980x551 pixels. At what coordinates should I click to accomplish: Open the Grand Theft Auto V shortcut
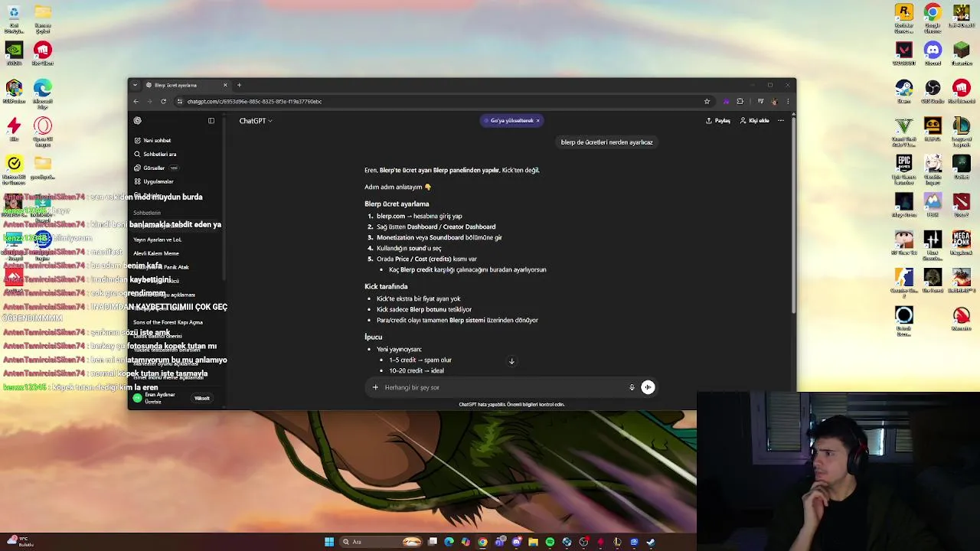point(904,132)
